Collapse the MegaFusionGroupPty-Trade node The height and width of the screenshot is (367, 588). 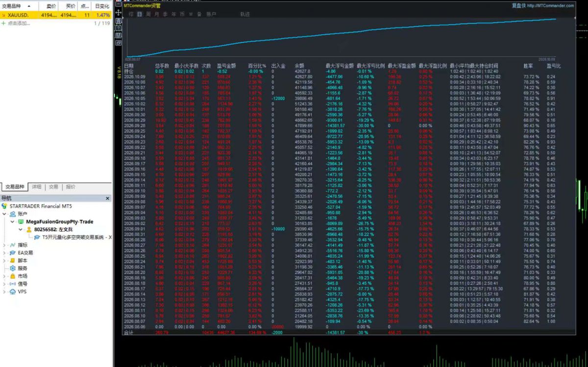tap(13, 222)
